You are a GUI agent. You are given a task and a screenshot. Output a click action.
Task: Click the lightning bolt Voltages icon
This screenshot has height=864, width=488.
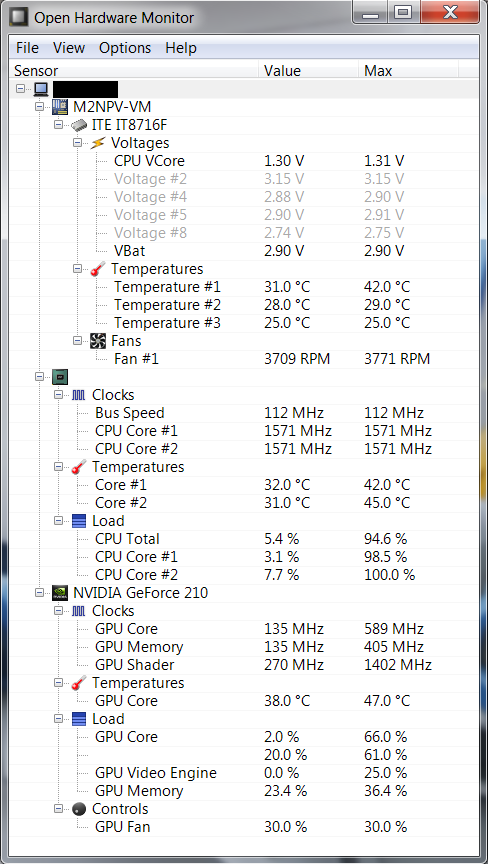click(97, 143)
